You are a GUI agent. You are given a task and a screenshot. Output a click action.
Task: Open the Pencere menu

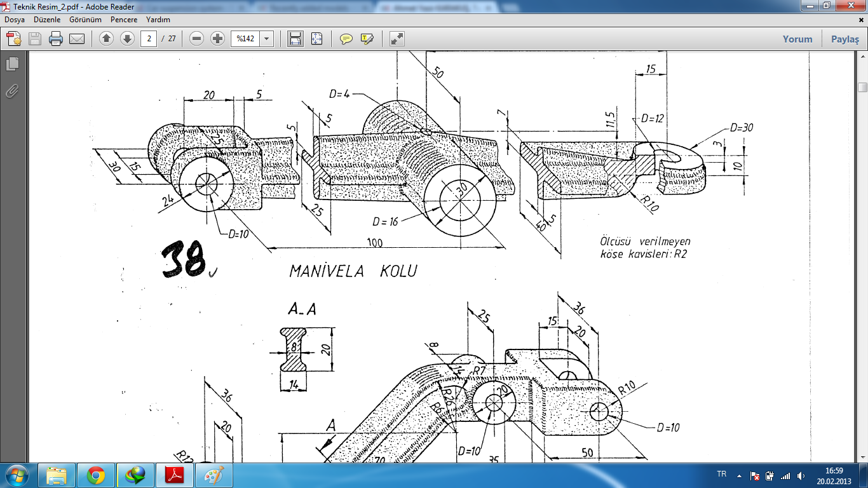[124, 20]
